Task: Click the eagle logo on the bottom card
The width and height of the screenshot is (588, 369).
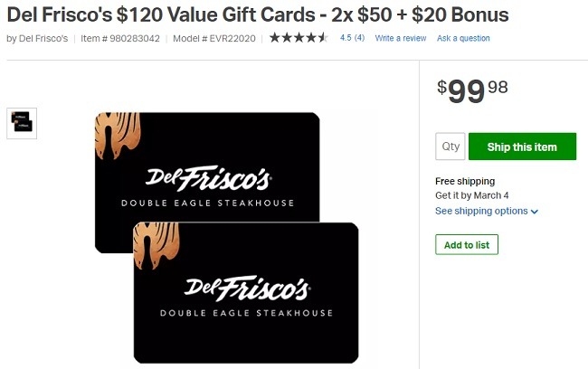Action: click(x=156, y=246)
